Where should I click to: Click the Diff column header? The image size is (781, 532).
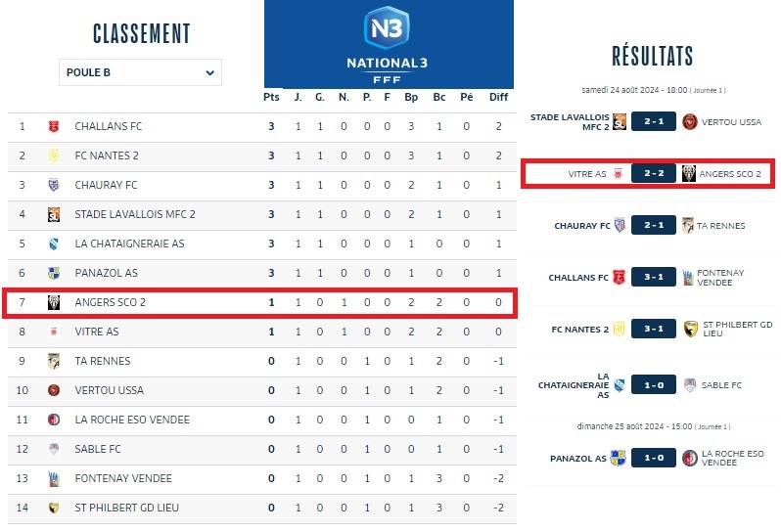(498, 97)
